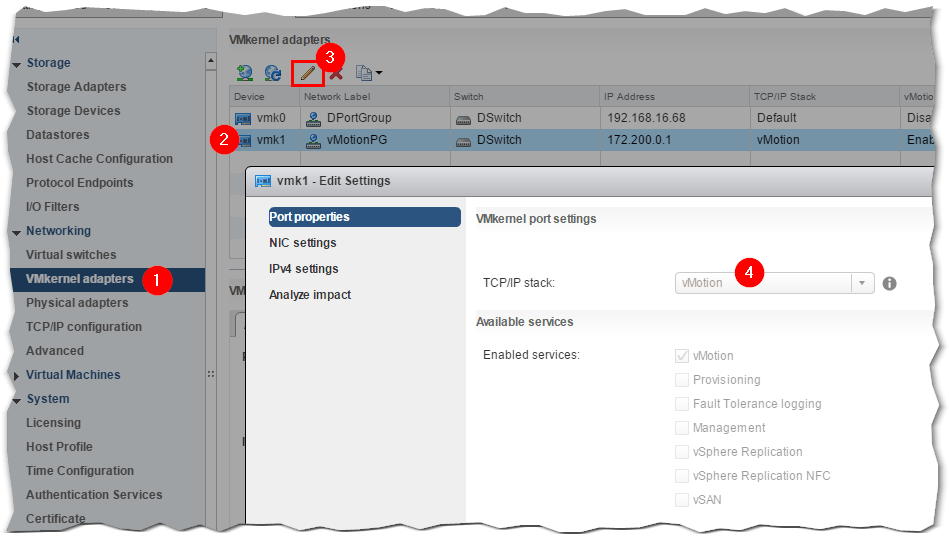Viewport: 949px width, 542px height.
Task: Open Time Configuration
Action: coord(80,471)
